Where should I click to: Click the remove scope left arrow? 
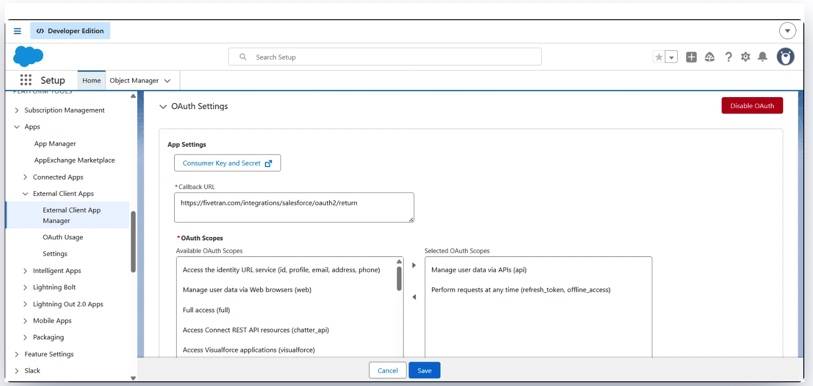414,297
